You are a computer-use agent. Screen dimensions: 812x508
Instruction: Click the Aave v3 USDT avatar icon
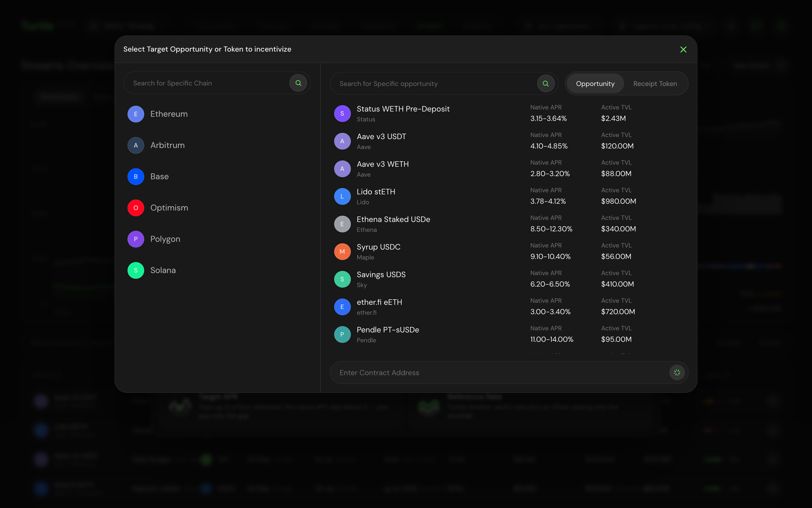pyautogui.click(x=342, y=141)
